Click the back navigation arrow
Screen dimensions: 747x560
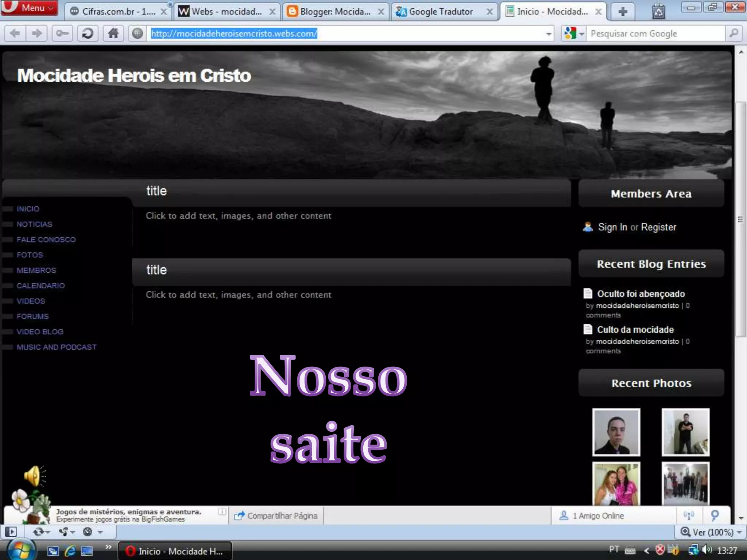pos(15,34)
